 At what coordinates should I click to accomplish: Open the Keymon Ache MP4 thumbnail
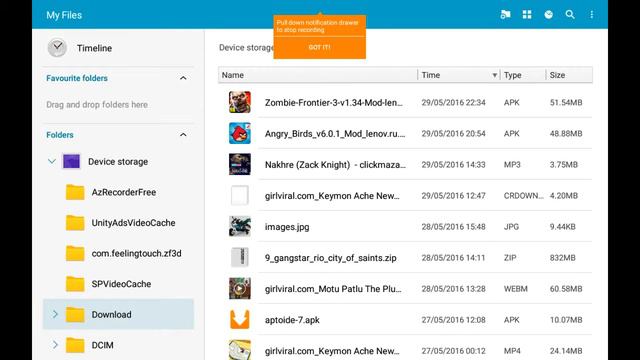point(240,350)
